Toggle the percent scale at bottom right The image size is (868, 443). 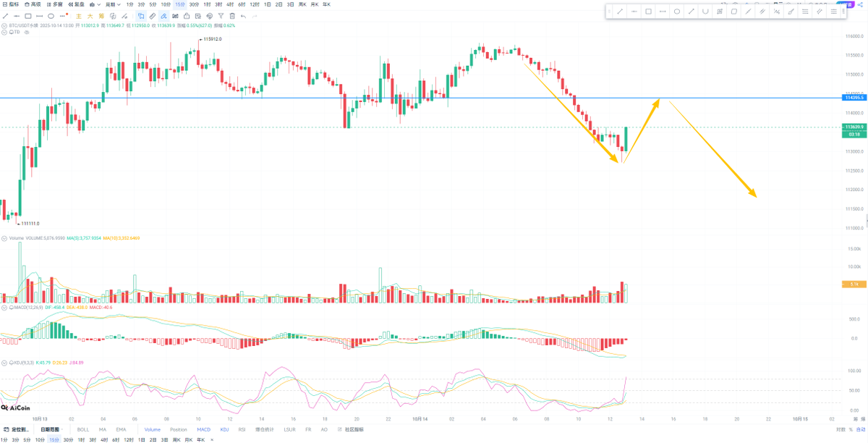pos(851,430)
